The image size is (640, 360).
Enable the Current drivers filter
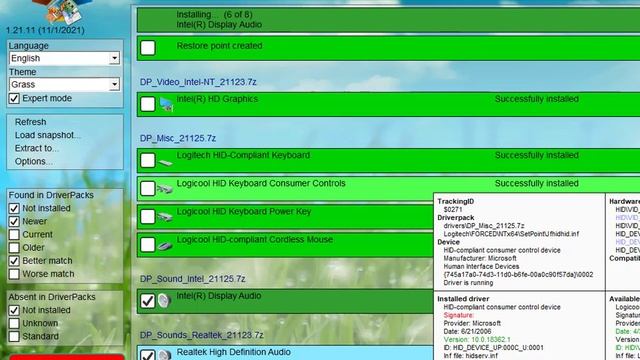point(14,234)
